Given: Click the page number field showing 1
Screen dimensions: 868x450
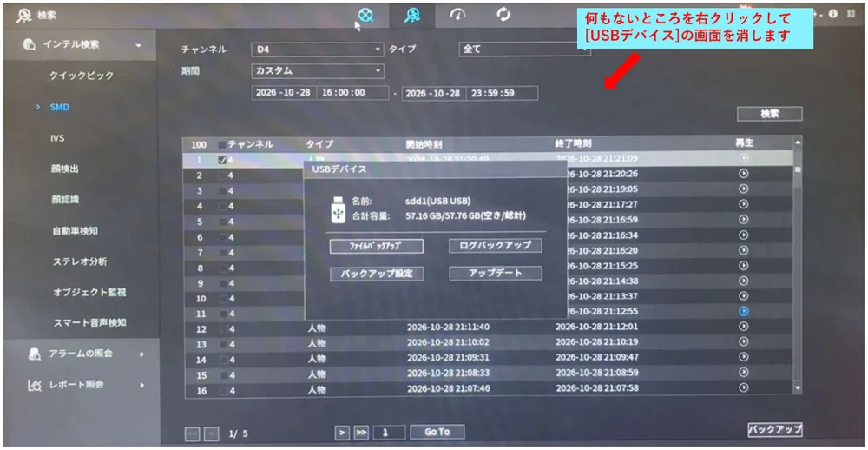Looking at the screenshot, I should (389, 433).
